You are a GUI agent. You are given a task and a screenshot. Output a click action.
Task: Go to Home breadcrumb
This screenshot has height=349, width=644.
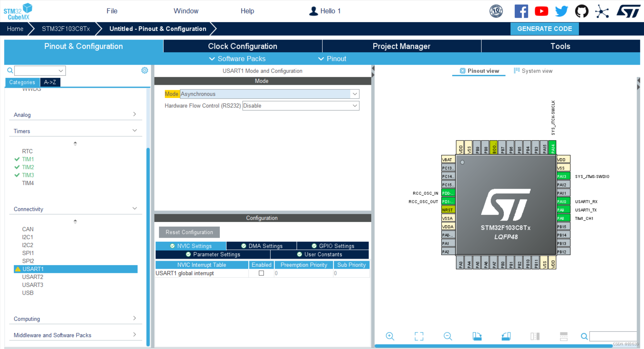(15, 29)
